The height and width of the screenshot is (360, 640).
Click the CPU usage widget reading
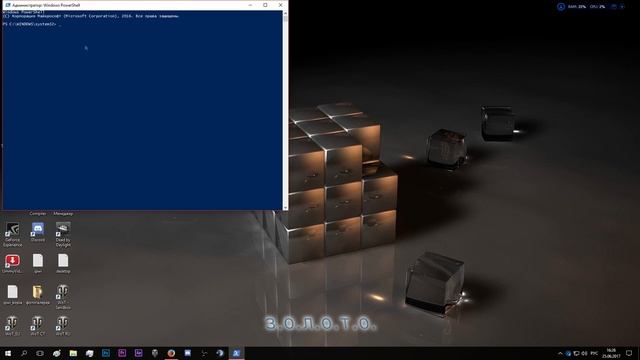pos(597,7)
